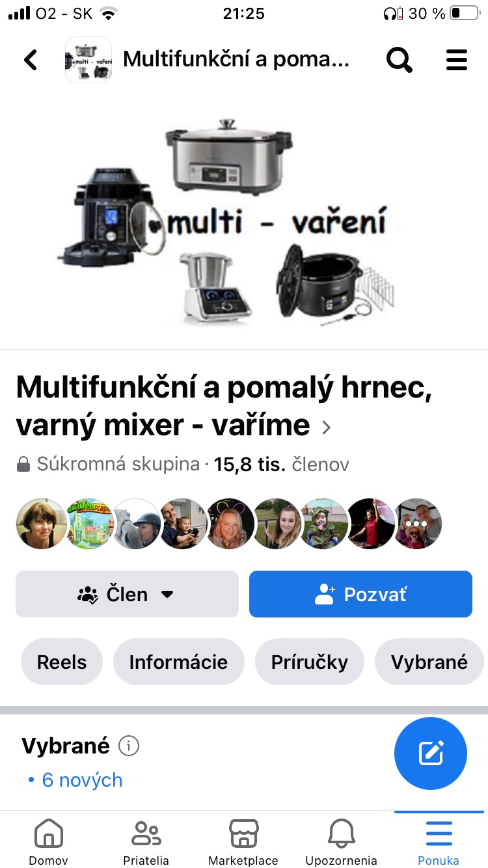488x868 pixels.
Task: Open the Vybrané info circle icon
Action: 129,746
